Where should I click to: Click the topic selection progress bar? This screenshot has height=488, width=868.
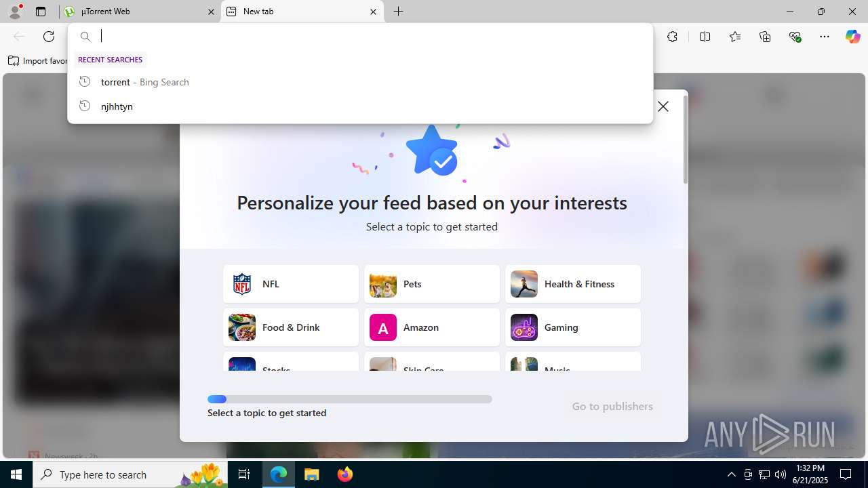tap(350, 399)
